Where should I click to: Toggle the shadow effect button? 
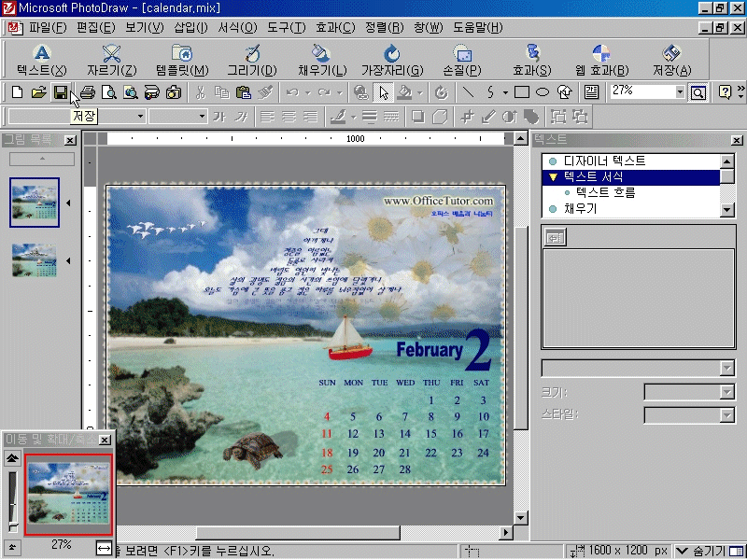click(417, 116)
